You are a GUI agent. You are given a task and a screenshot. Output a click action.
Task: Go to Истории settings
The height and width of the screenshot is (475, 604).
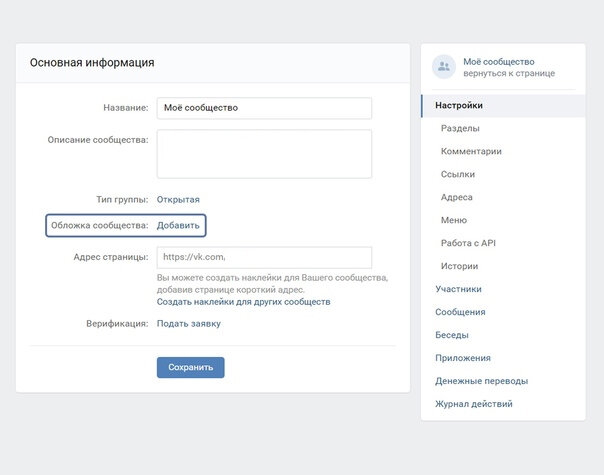point(459,266)
